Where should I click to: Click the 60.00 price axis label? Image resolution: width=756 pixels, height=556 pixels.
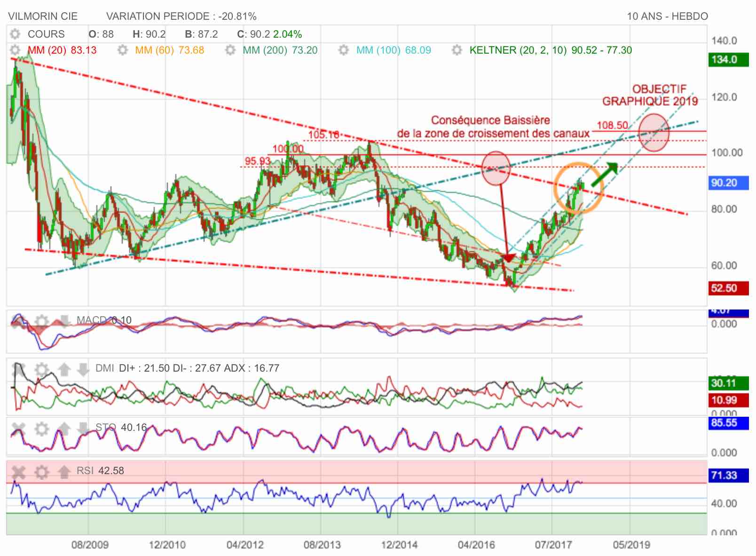(724, 265)
